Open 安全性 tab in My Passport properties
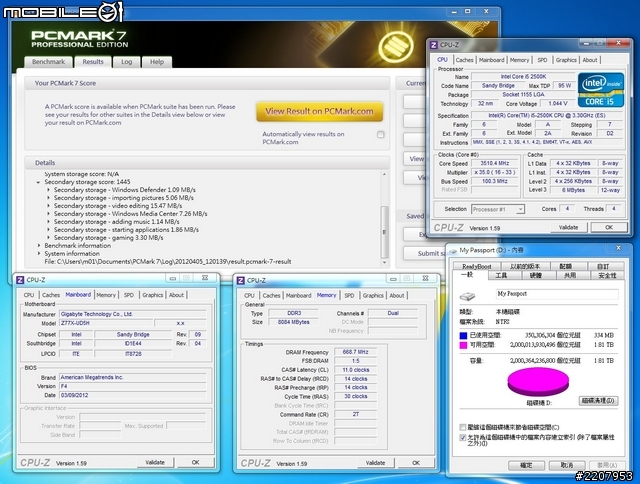Screen dimensions: 640x484 [x=607, y=275]
